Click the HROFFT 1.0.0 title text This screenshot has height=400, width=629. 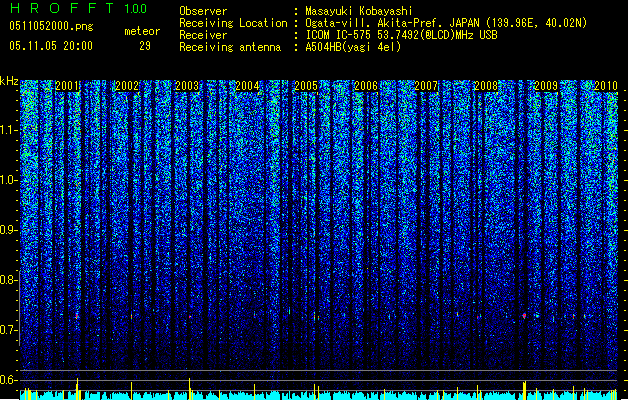coord(79,8)
